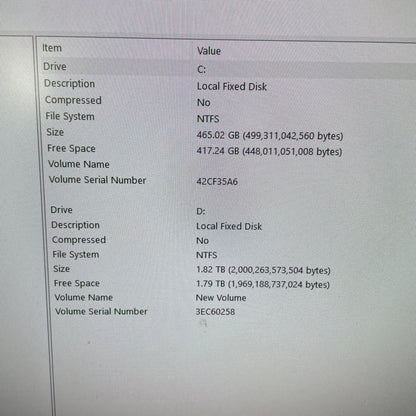The height and width of the screenshot is (416, 416).
Task: Select the New Volume name value
Action: [221, 298]
